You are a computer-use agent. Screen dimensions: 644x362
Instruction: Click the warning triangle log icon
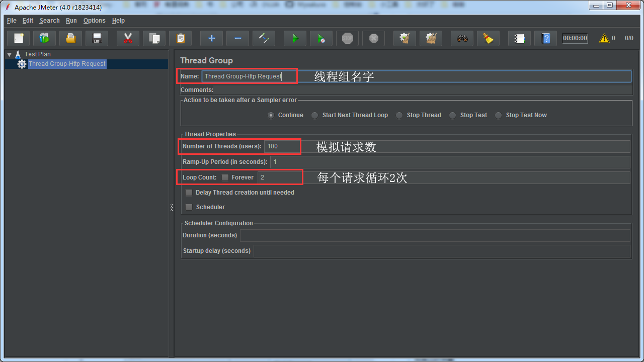click(604, 38)
